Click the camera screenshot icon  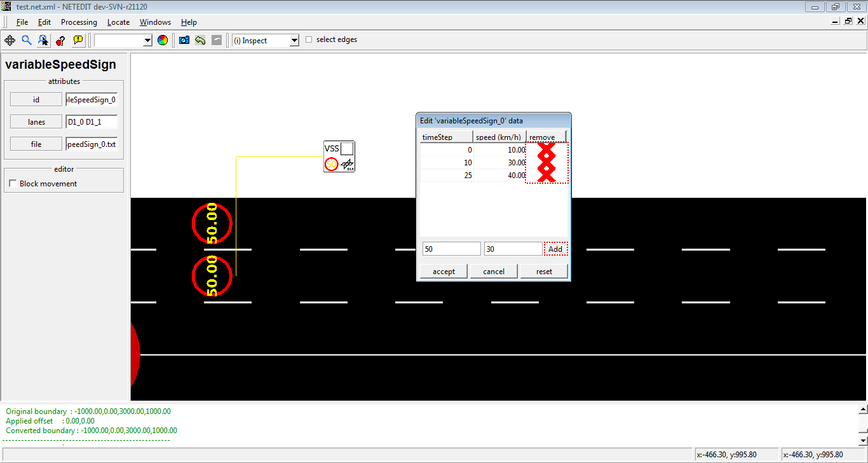184,40
